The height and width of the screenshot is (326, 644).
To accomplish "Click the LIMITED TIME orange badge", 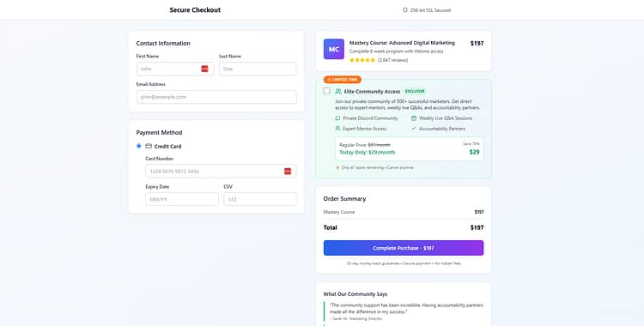I will (343, 80).
